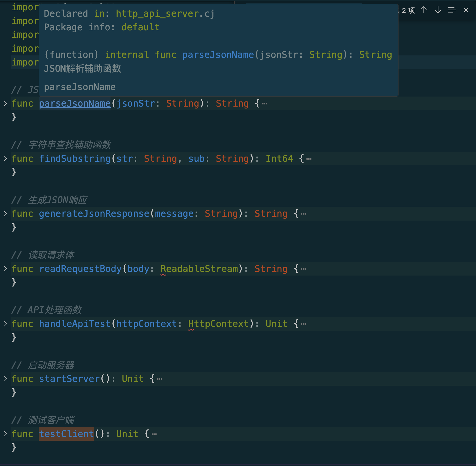Click highlighted testClient function name
476x466 pixels.
[x=66, y=434]
